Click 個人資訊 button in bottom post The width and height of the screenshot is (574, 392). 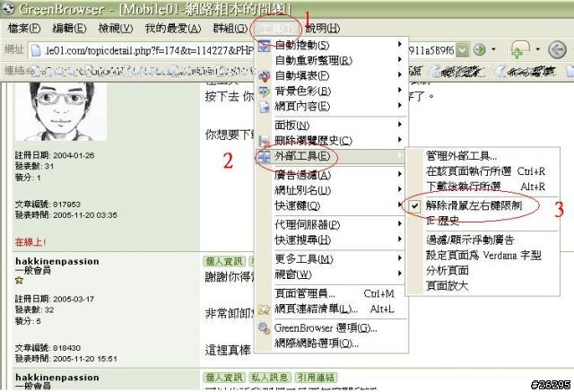[x=224, y=377]
